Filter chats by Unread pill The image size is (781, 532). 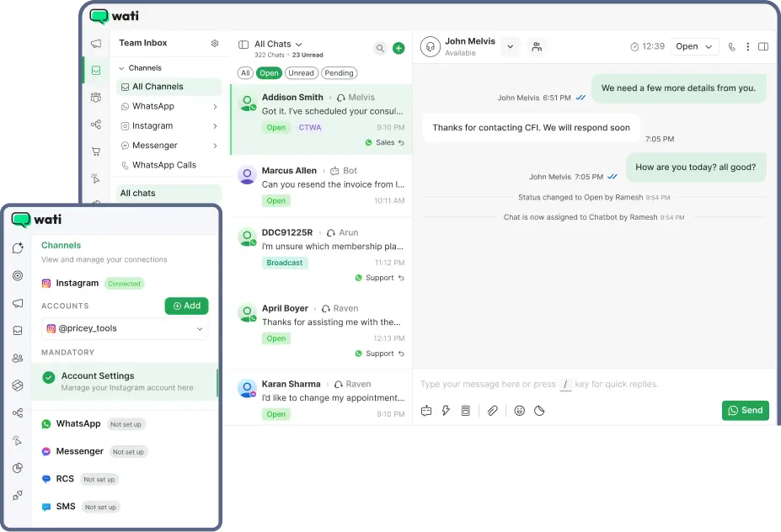(x=302, y=73)
